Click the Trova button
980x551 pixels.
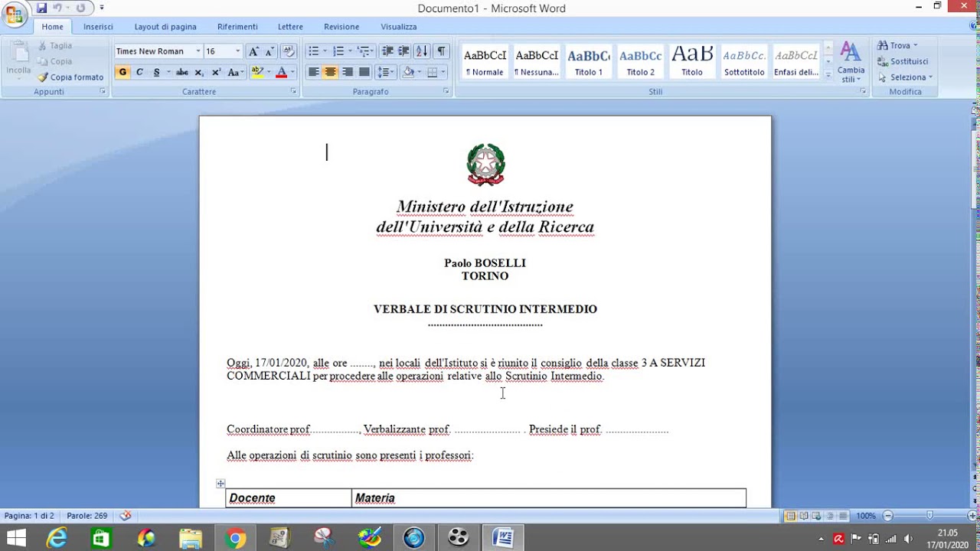[x=897, y=46]
